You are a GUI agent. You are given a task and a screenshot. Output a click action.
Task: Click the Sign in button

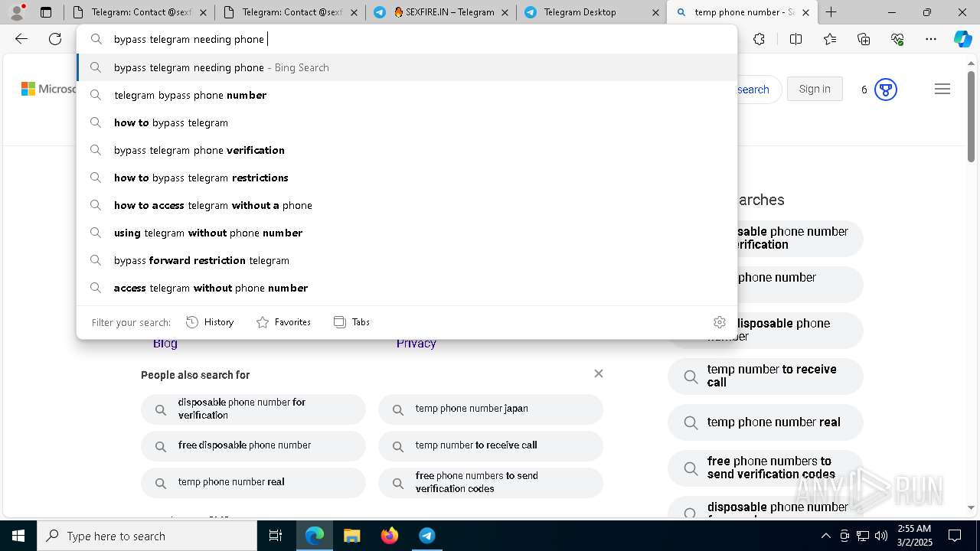[x=815, y=90]
